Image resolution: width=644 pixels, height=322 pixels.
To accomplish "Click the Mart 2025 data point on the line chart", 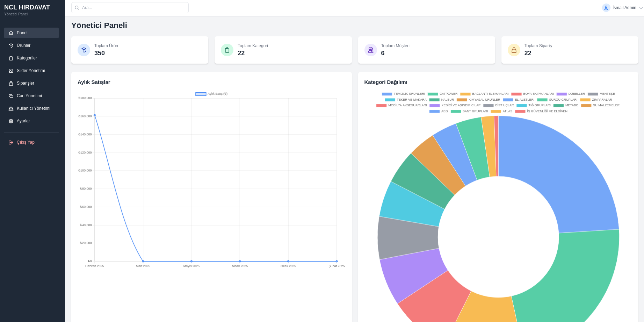I will tap(143, 261).
